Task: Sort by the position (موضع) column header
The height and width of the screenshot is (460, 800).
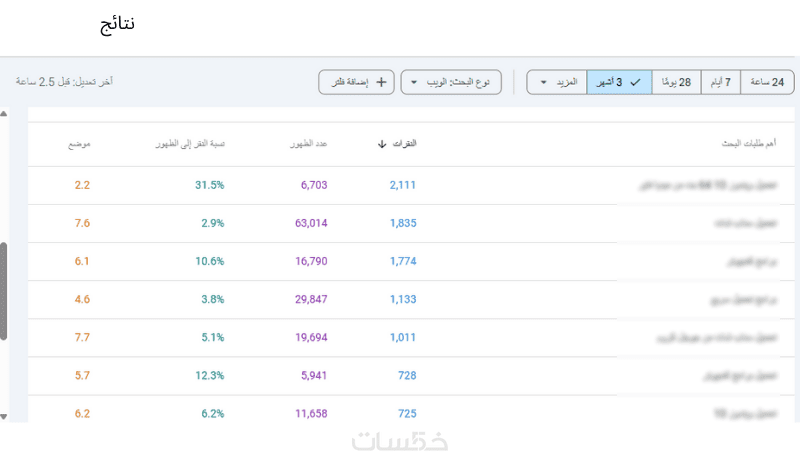Action: pyautogui.click(x=79, y=144)
